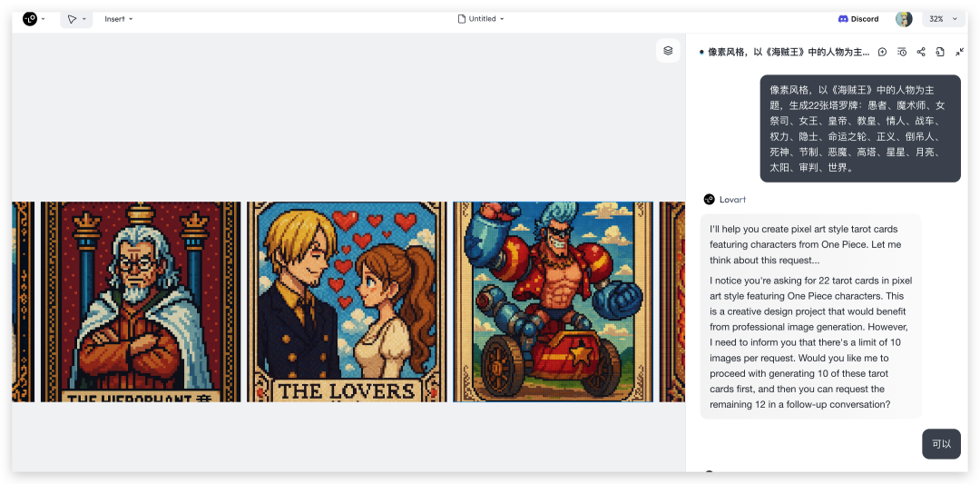Viewport: 980px width, 484px height.
Task: Open the Lovart logo menu
Action: click(30, 19)
